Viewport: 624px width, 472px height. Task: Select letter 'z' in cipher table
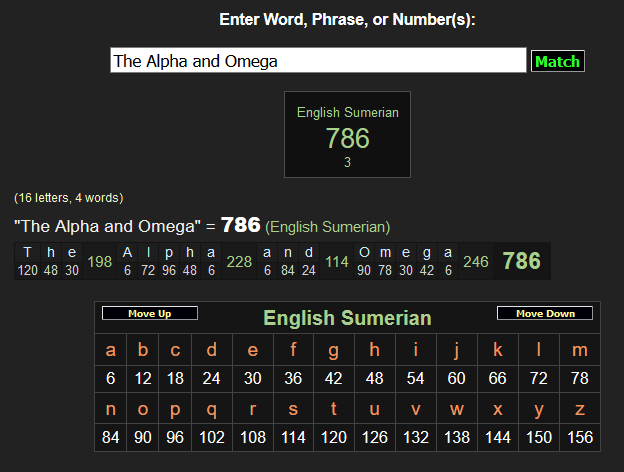(579, 409)
